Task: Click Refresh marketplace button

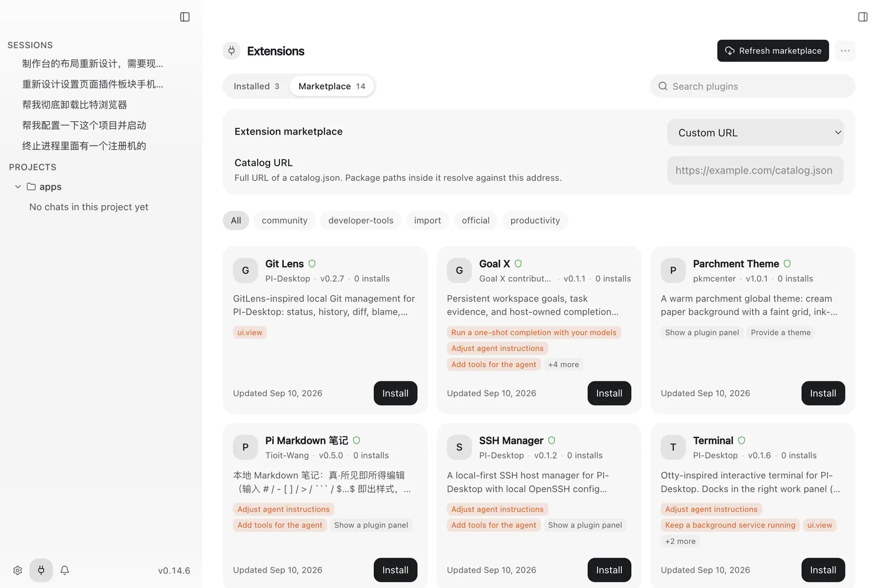Action: [773, 51]
